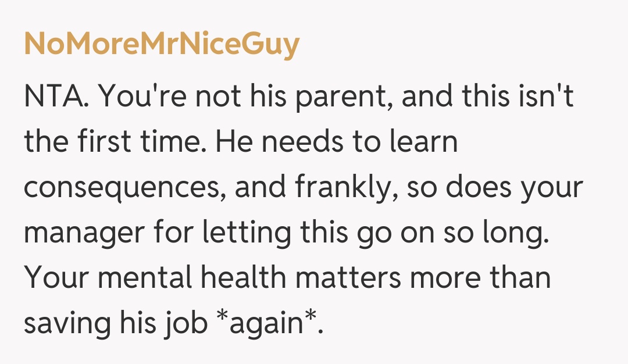Click the phrase 'saving his job'
Viewport: 628px width, 364px height.
[x=115, y=324]
